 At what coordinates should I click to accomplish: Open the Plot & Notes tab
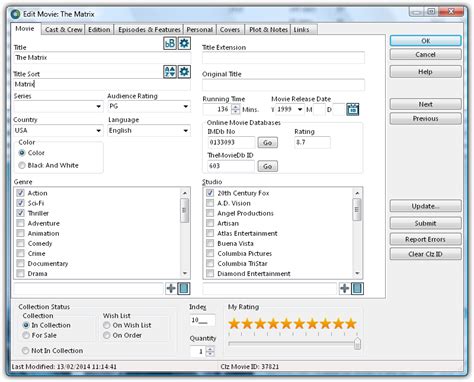point(268,30)
